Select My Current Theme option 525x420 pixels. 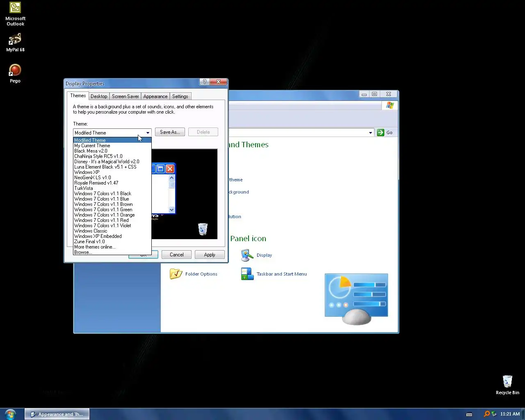point(112,146)
